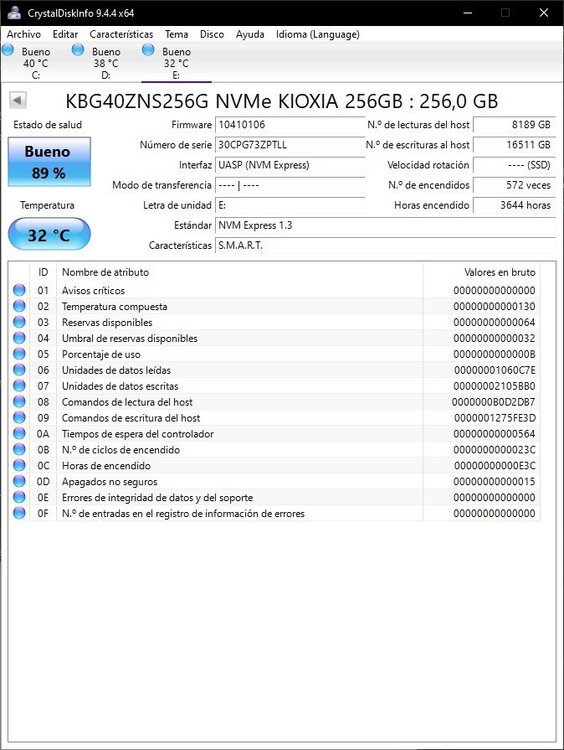Screen dimensions: 564x750
Task: Open the Características menu
Action: pos(121,34)
